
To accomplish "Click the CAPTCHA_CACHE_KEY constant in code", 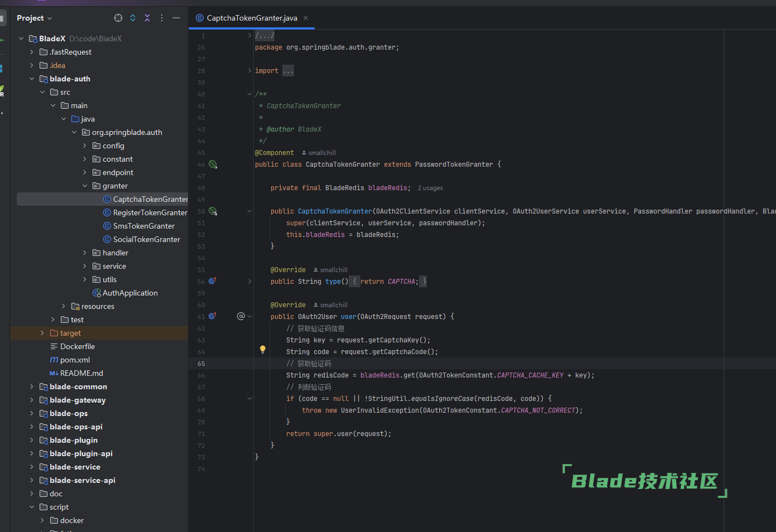I will click(x=530, y=375).
